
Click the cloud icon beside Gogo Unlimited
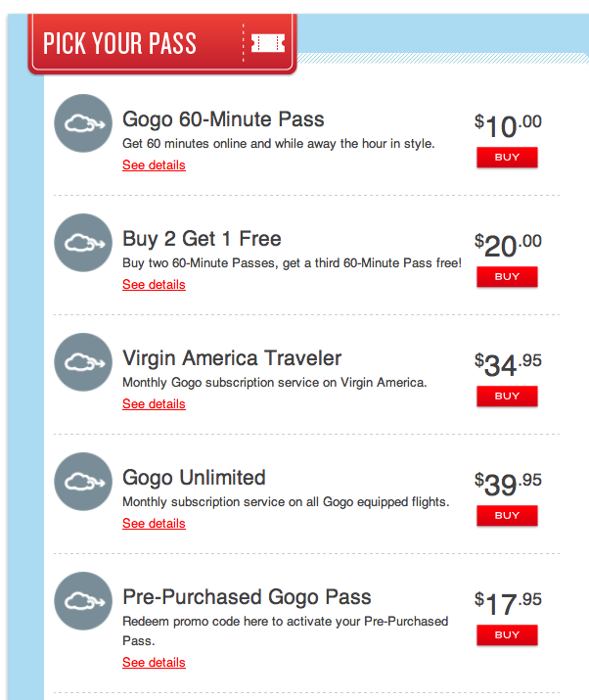(83, 482)
